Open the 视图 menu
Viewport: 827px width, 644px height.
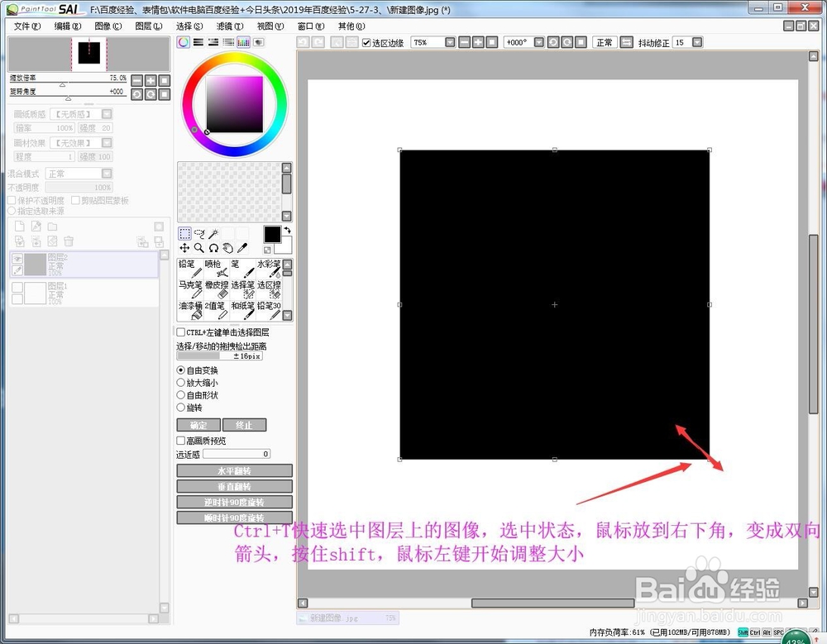(x=270, y=26)
